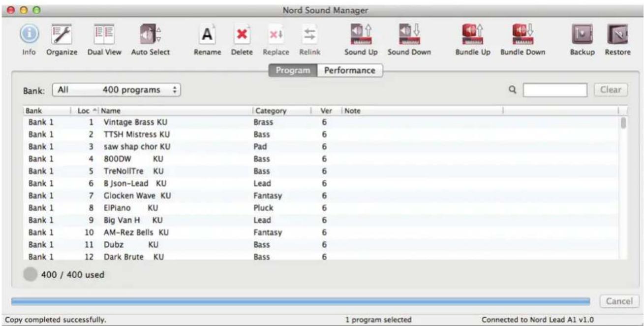Sort by the Category column header
Viewport: 644px width, 326px height.
coord(281,111)
